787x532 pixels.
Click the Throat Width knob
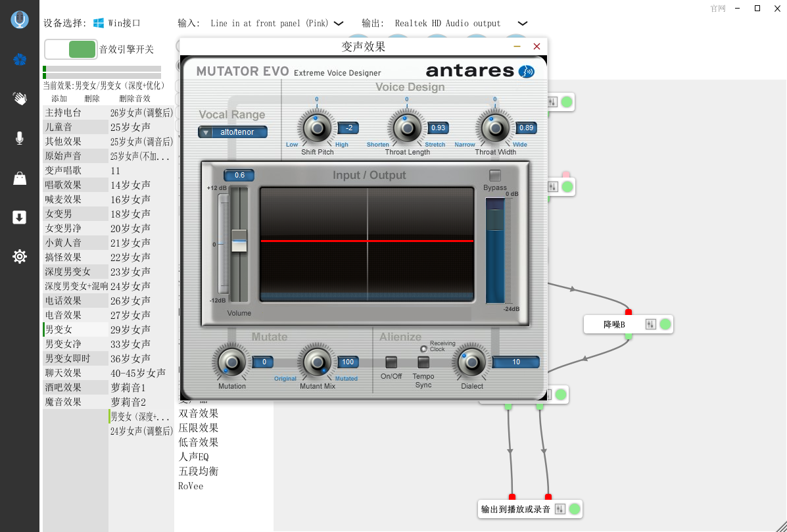(495, 128)
